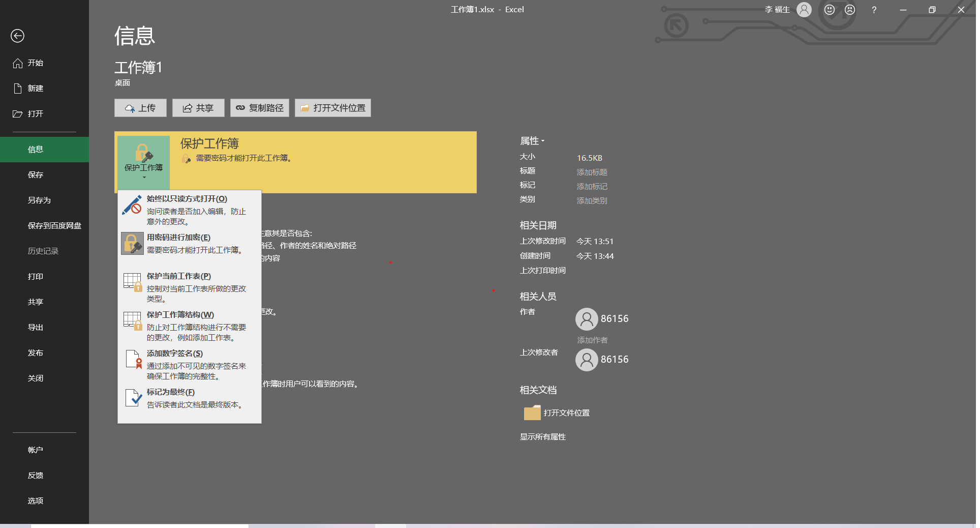Image resolution: width=980 pixels, height=528 pixels.
Task: Click 关闭 in the sidebar
Action: [44, 378]
